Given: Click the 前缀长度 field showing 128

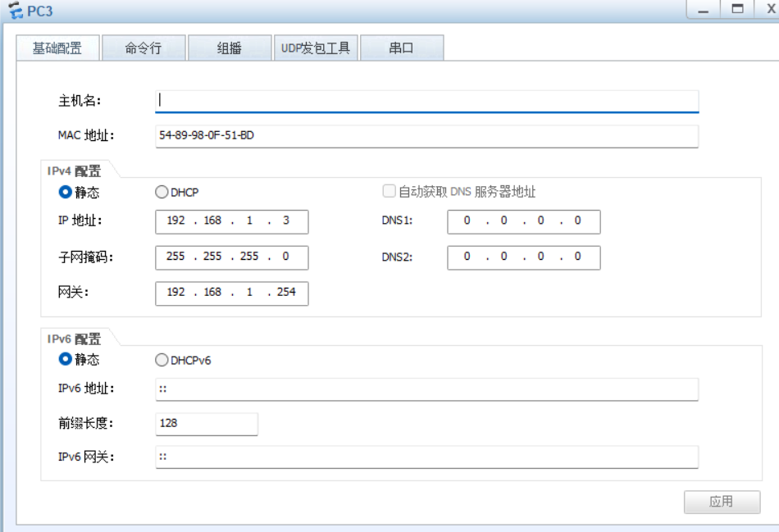Looking at the screenshot, I should click(207, 425).
